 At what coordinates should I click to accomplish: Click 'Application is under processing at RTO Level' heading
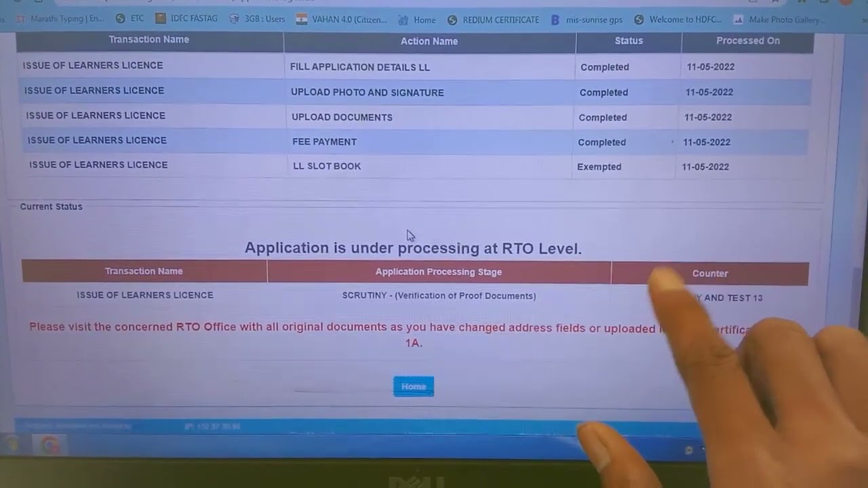(x=413, y=248)
